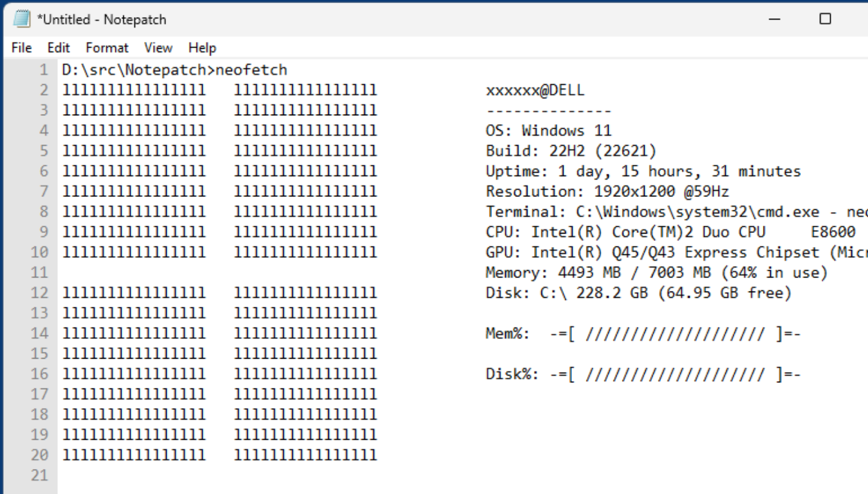
Task: Click the Notepatch notepad icon in the title bar
Action: click(23, 19)
